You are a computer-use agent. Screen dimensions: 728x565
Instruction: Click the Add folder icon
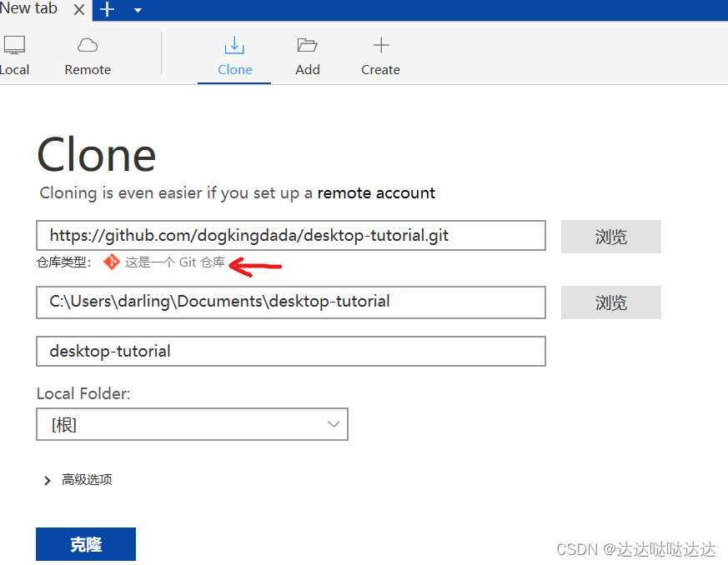click(307, 46)
